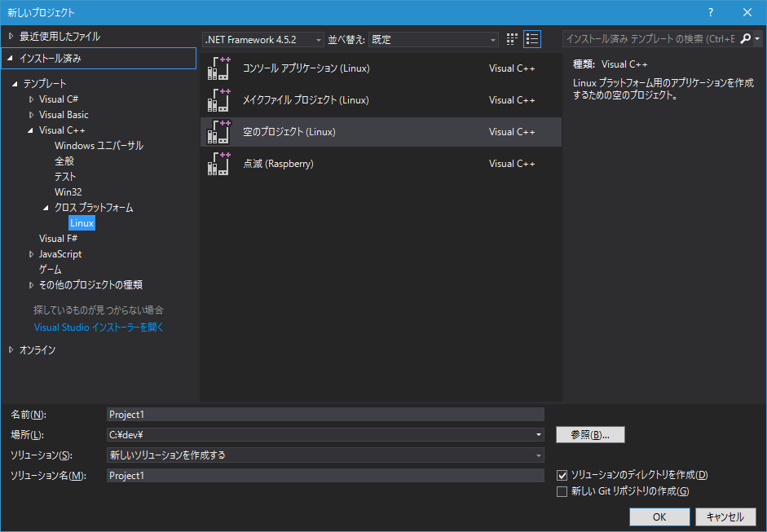Open the ソリューション combo box
This screenshot has width=767, height=532.
(325, 455)
